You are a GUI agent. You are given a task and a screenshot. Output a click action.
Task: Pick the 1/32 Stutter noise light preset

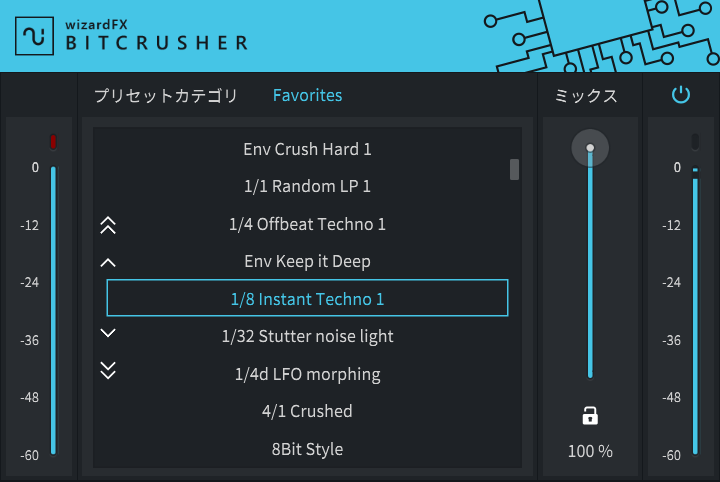(307, 336)
